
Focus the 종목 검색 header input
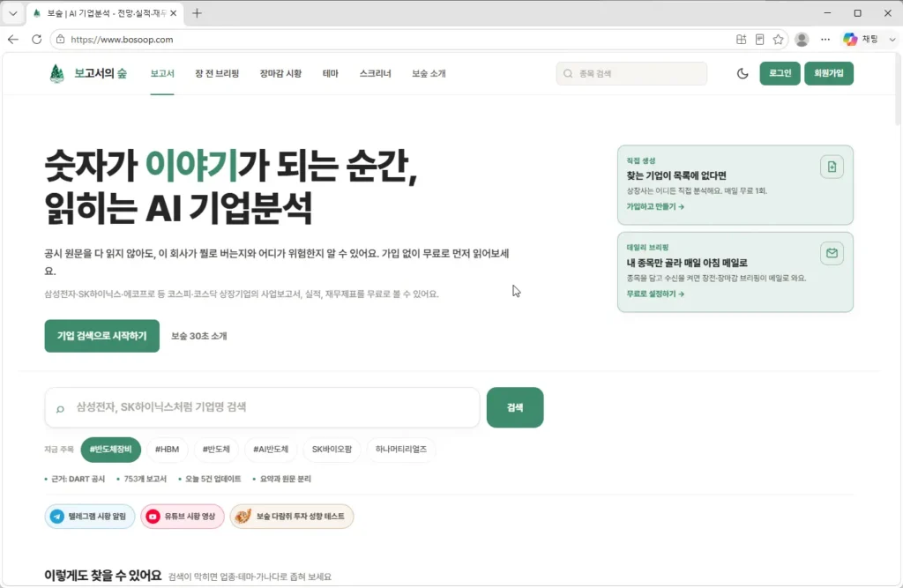tap(631, 74)
